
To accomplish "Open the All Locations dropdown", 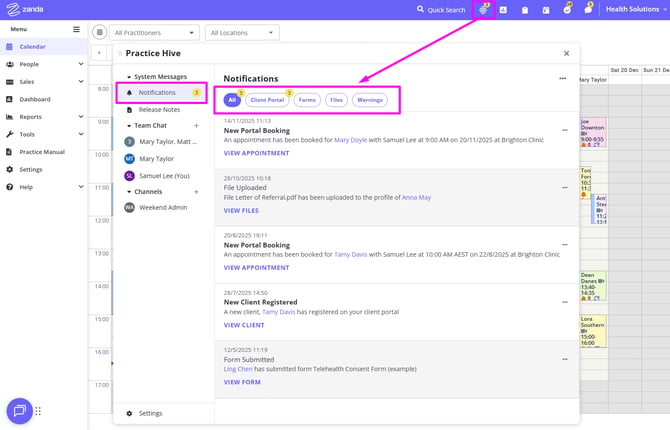I will point(240,33).
